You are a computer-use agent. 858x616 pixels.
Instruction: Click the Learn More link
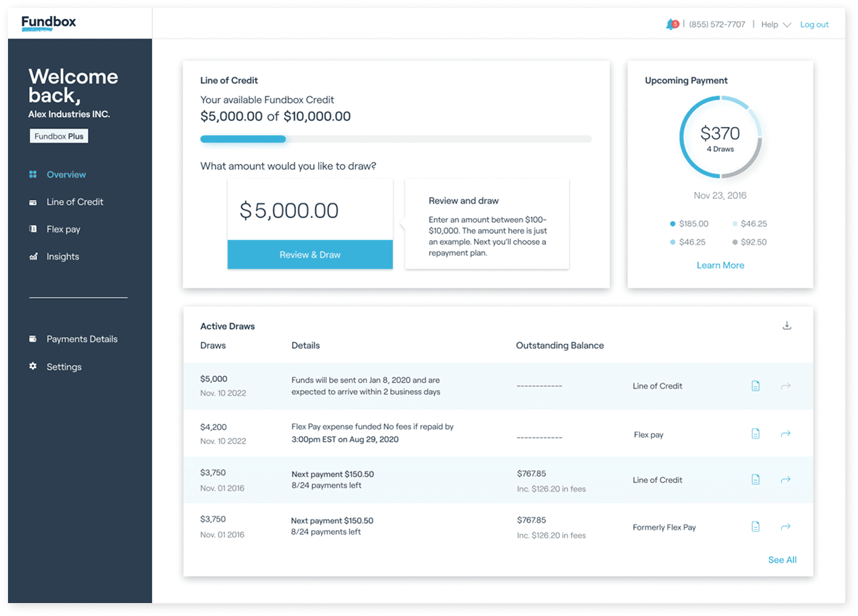pyautogui.click(x=721, y=265)
